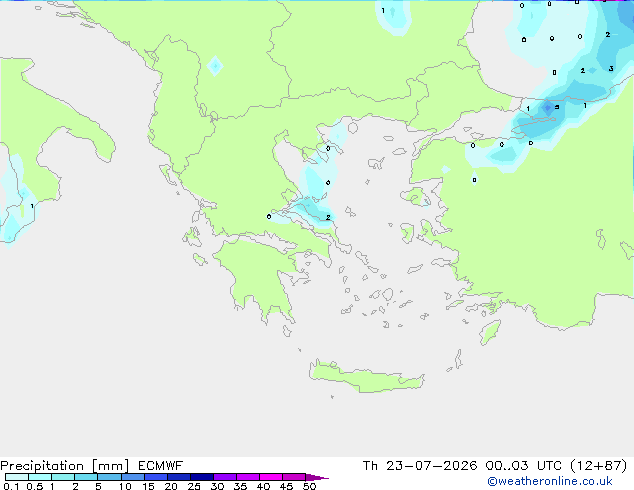Click the 5–10 mm legend swatch
The image size is (634, 490).
pyautogui.click(x=109, y=477)
